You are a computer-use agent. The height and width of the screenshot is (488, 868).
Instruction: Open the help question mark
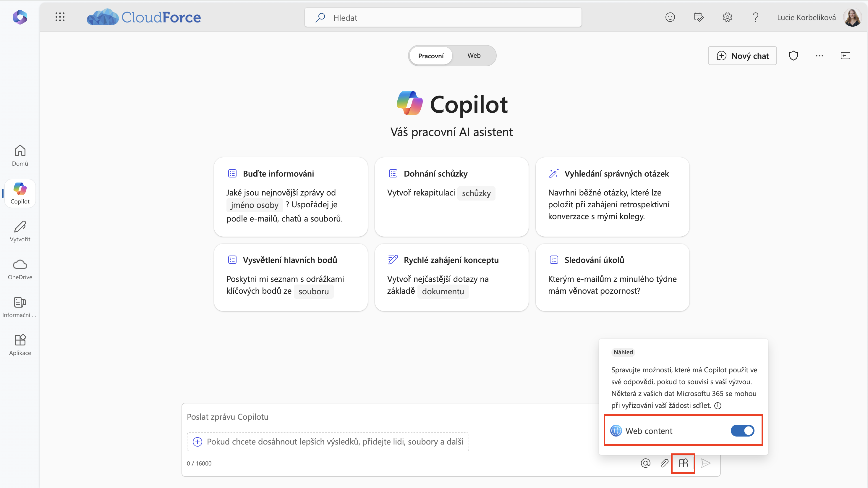755,17
